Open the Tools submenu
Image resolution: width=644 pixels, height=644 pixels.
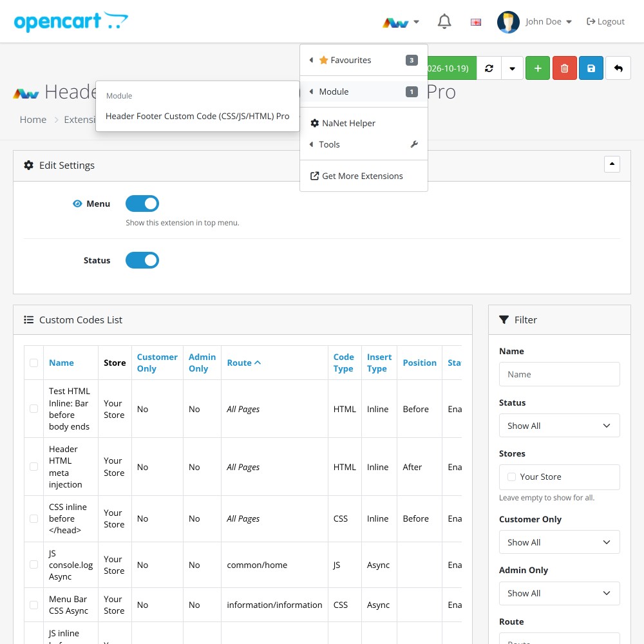coord(364,144)
